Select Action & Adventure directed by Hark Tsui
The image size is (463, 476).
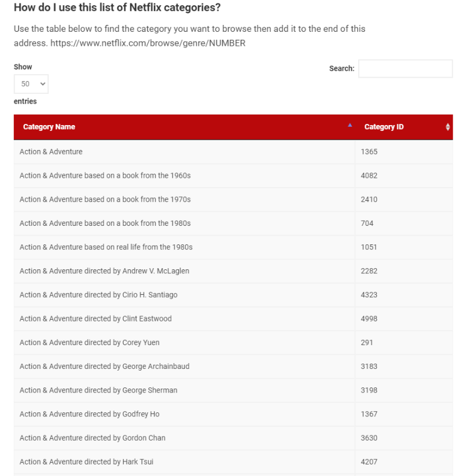pyautogui.click(x=86, y=462)
